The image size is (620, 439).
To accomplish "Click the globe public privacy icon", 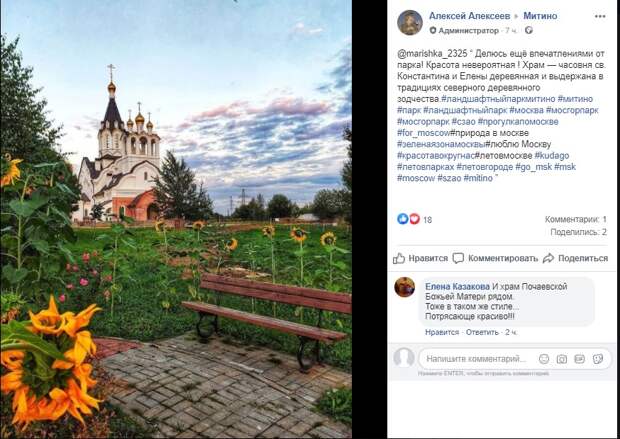I will click(x=529, y=30).
